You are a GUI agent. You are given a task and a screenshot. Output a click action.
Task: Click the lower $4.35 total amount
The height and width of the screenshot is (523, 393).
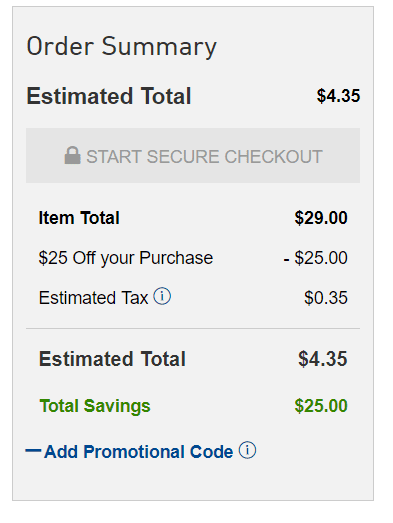(x=323, y=359)
